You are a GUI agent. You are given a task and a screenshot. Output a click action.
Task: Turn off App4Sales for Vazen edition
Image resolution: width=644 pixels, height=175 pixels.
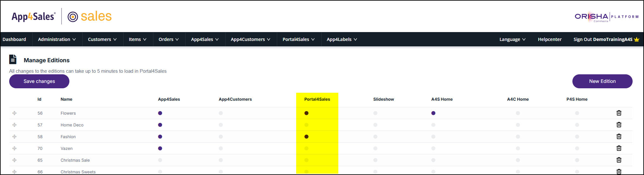click(160, 148)
